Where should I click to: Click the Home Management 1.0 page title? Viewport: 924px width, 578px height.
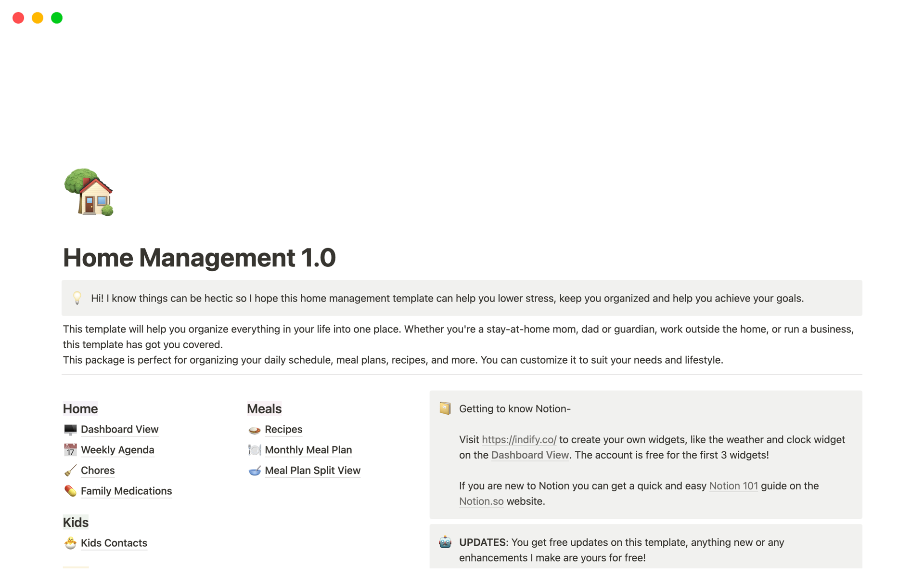[x=199, y=258]
